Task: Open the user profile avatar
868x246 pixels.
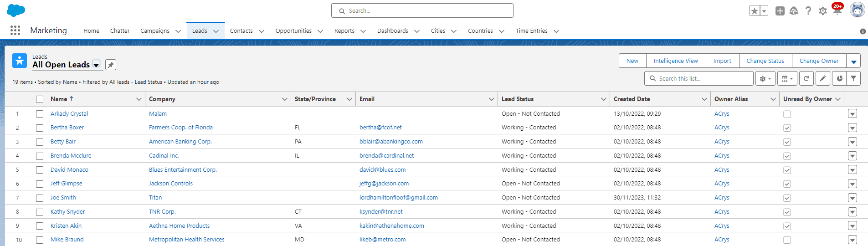Action: pos(857,10)
